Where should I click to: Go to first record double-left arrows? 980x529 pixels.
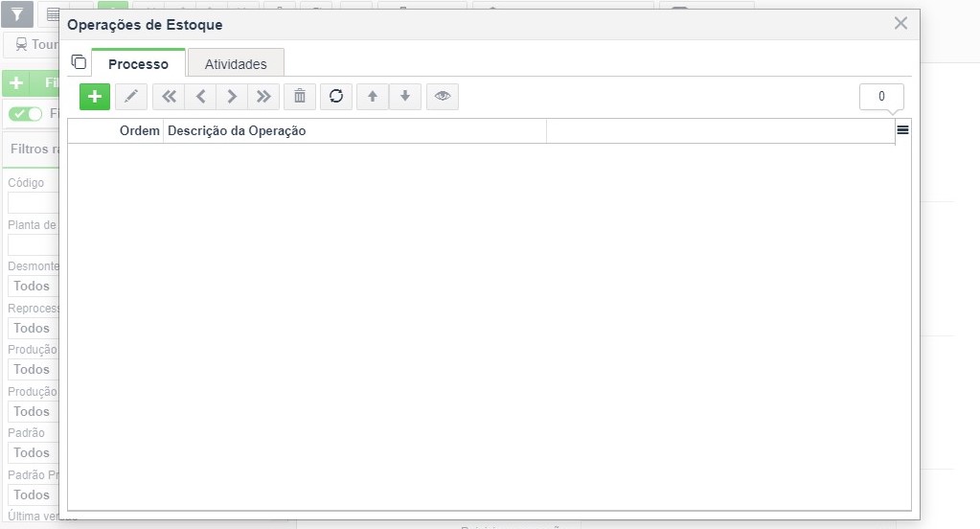click(x=169, y=96)
